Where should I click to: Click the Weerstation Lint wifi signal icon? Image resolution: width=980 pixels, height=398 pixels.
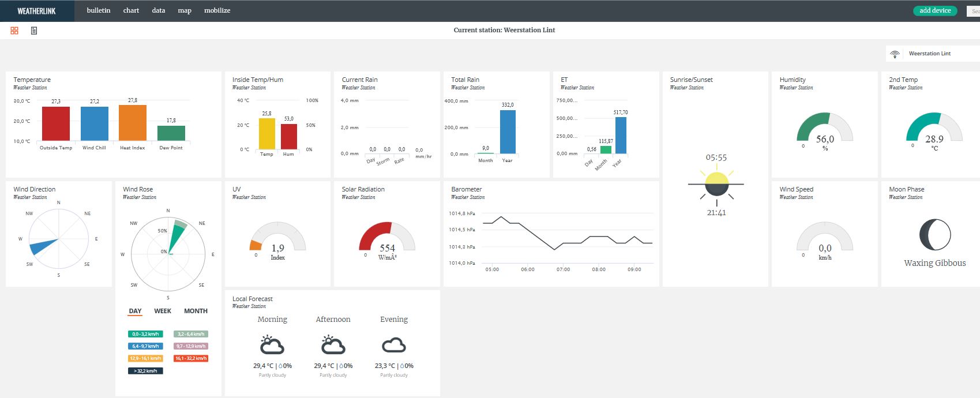coord(895,54)
